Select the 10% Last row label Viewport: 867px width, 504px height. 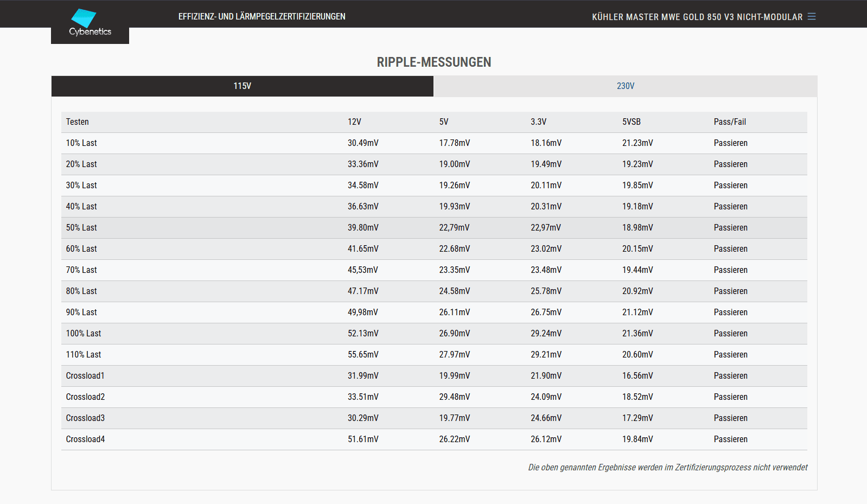click(81, 143)
